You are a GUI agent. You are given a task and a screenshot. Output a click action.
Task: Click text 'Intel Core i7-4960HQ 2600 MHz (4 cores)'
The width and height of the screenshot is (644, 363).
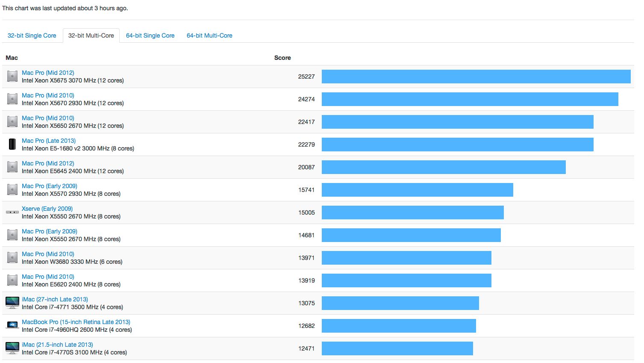pyautogui.click(x=77, y=330)
